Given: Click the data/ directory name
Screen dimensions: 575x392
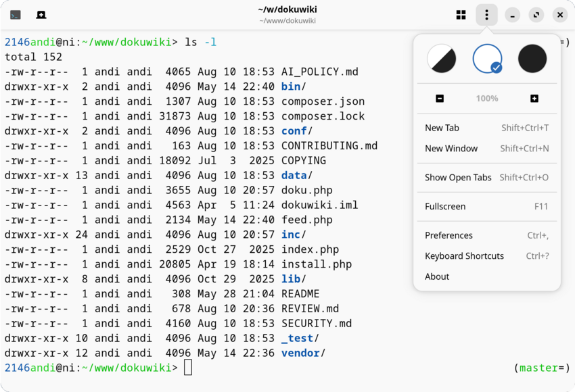Looking at the screenshot, I should tap(297, 176).
